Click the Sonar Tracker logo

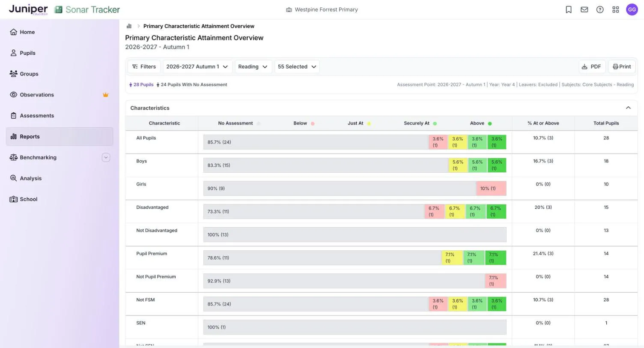click(87, 9)
